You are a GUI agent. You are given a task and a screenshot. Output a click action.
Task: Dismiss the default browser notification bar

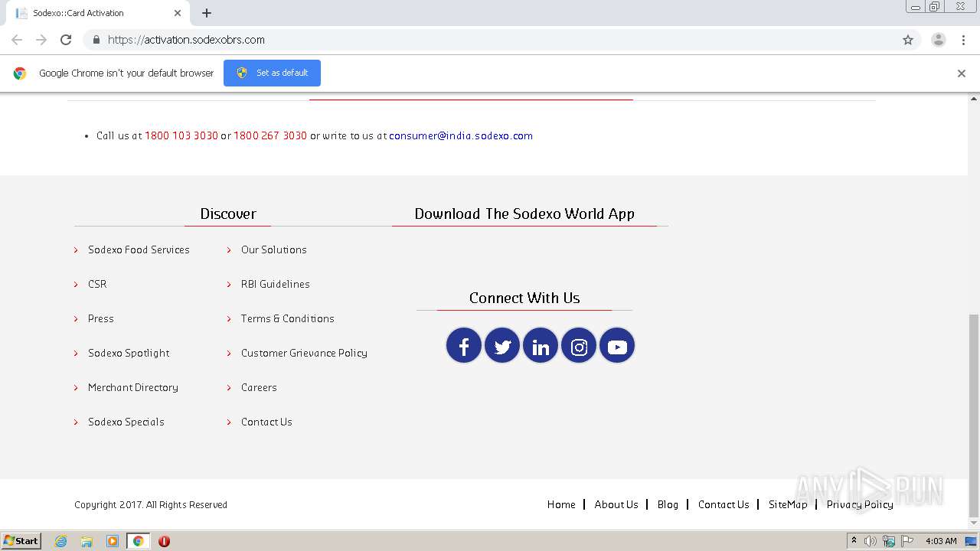[962, 73]
